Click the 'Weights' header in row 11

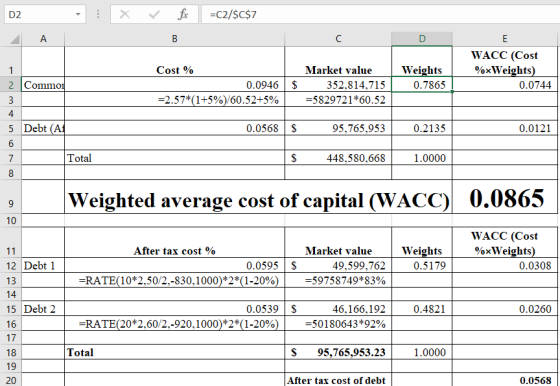(422, 251)
